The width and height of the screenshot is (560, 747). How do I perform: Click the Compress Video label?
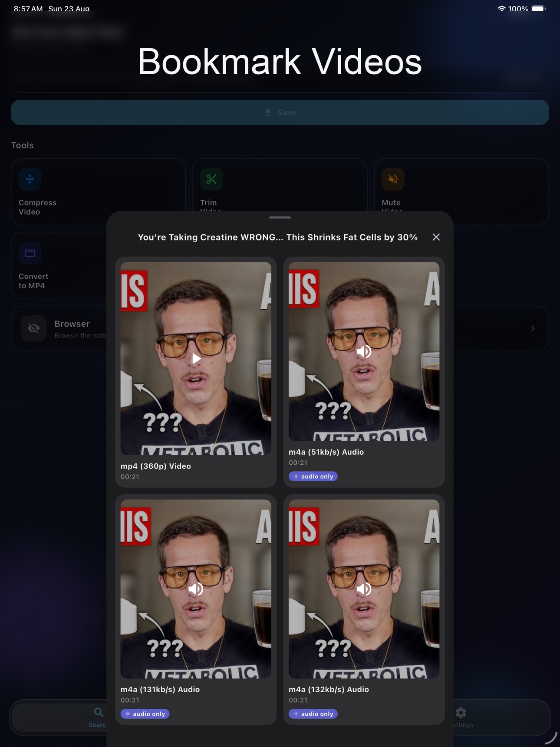pyautogui.click(x=37, y=207)
